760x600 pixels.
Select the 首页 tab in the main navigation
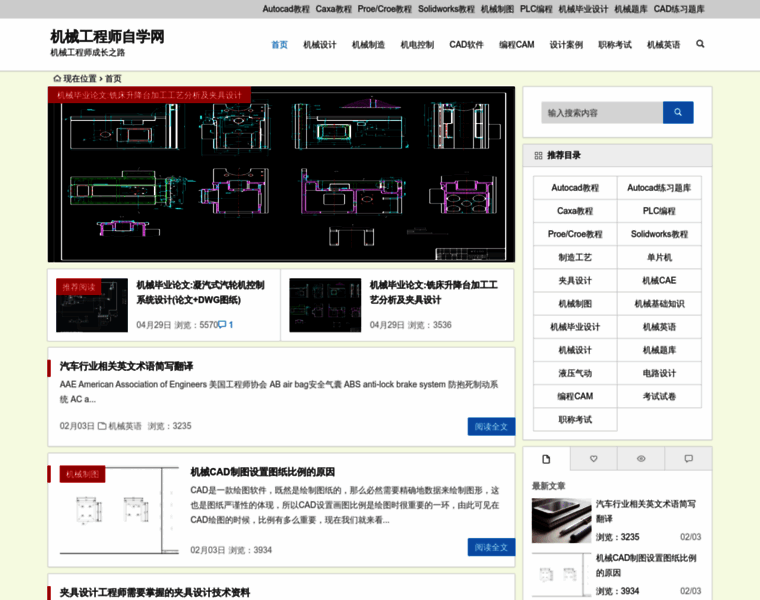pyautogui.click(x=279, y=45)
